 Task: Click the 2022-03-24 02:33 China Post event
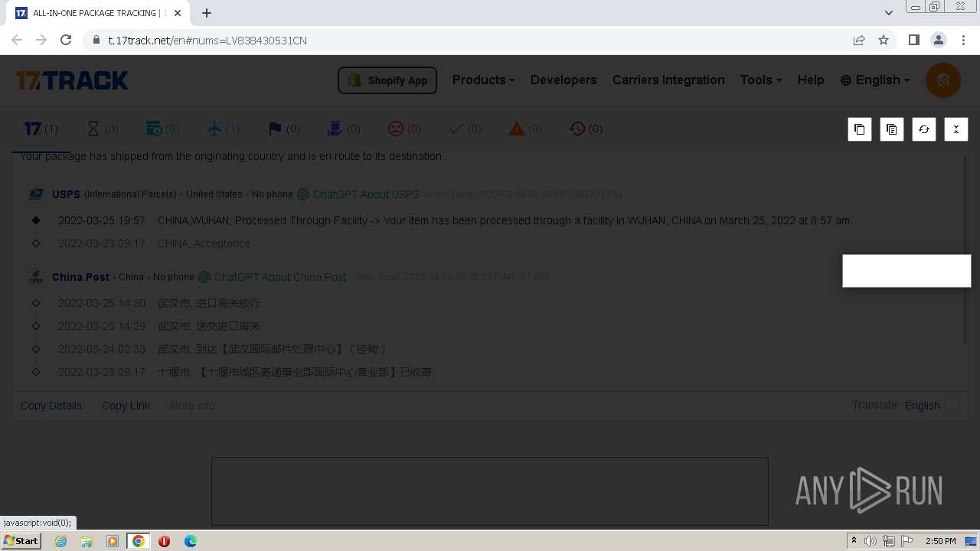coord(223,349)
